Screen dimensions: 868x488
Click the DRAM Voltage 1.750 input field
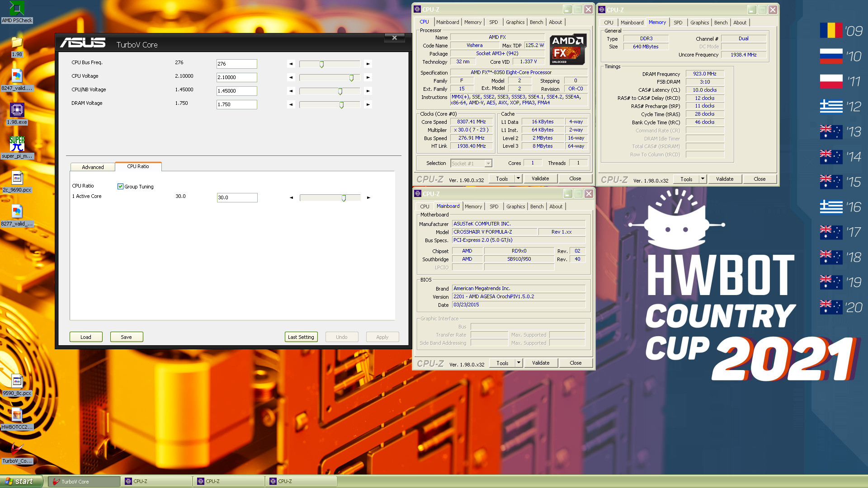237,104
